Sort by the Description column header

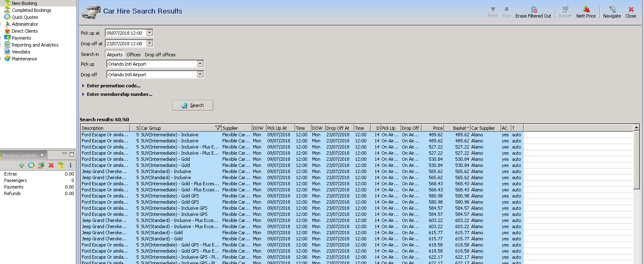coord(105,128)
